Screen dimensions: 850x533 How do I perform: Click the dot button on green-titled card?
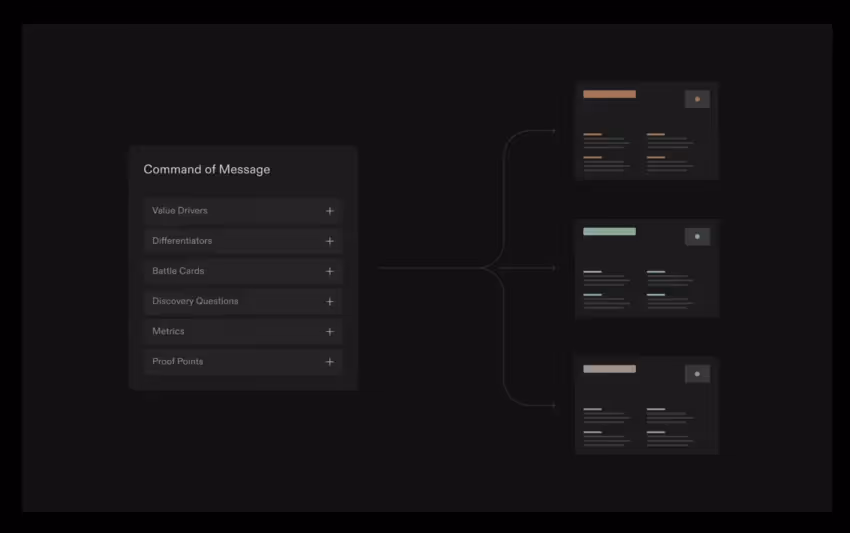(697, 236)
